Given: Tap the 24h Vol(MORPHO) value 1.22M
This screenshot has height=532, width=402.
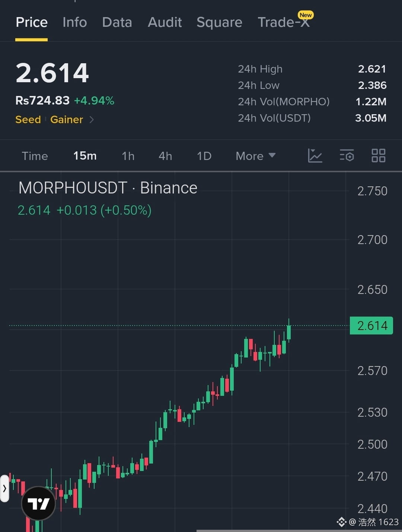Looking at the screenshot, I should click(x=371, y=102).
